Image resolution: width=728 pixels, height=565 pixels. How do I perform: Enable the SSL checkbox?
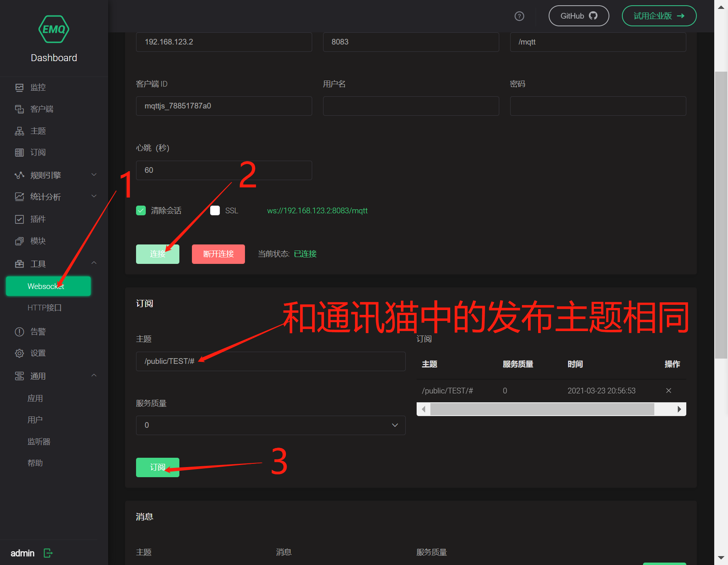(215, 210)
